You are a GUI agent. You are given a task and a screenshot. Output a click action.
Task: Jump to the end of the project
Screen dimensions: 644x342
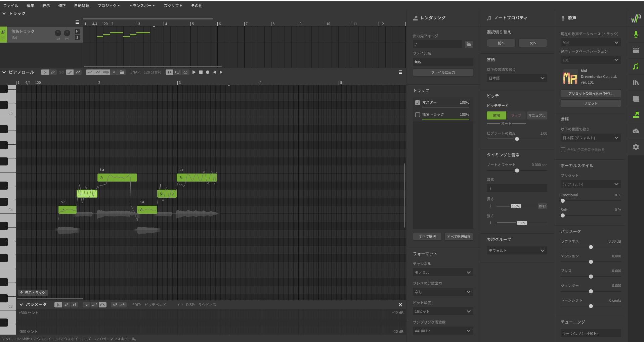pos(221,72)
